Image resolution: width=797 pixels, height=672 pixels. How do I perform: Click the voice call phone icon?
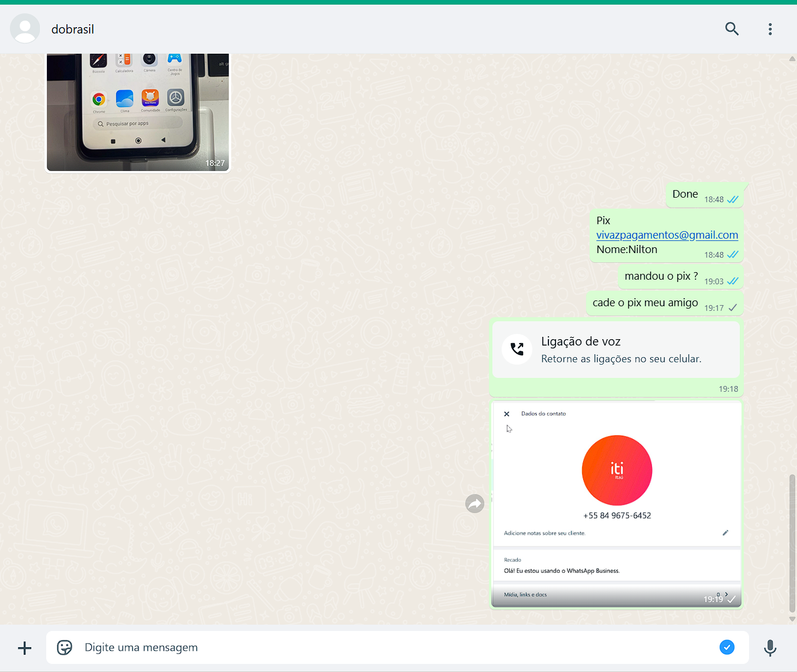coord(517,349)
